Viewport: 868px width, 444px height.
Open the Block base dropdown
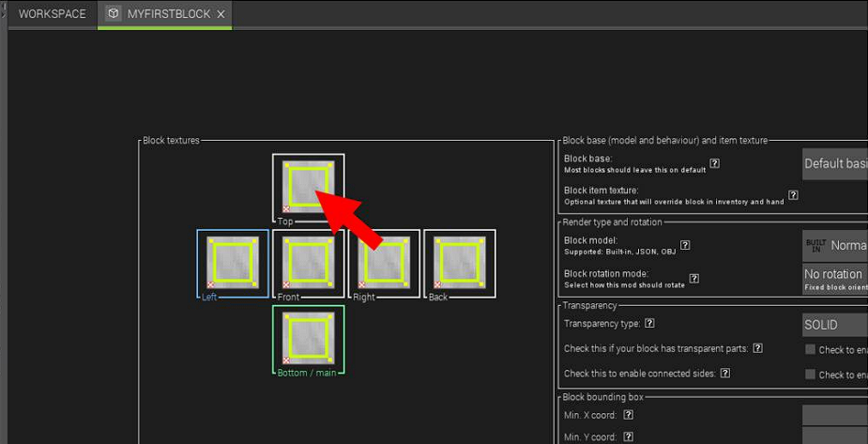[x=834, y=163]
